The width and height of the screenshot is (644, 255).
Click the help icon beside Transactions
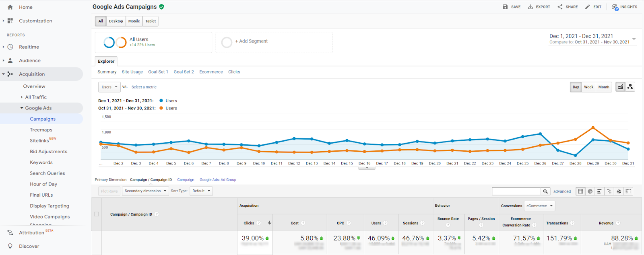coord(572,223)
